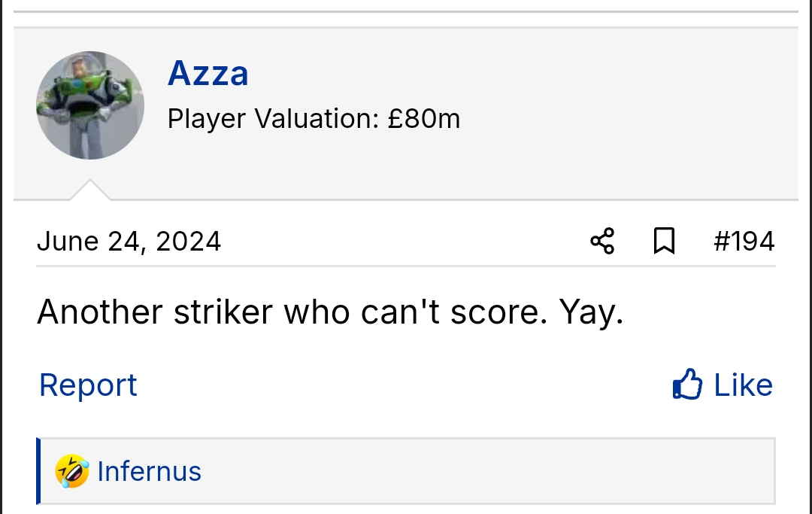Image resolution: width=812 pixels, height=514 pixels.
Task: Report this post
Action: pos(88,385)
